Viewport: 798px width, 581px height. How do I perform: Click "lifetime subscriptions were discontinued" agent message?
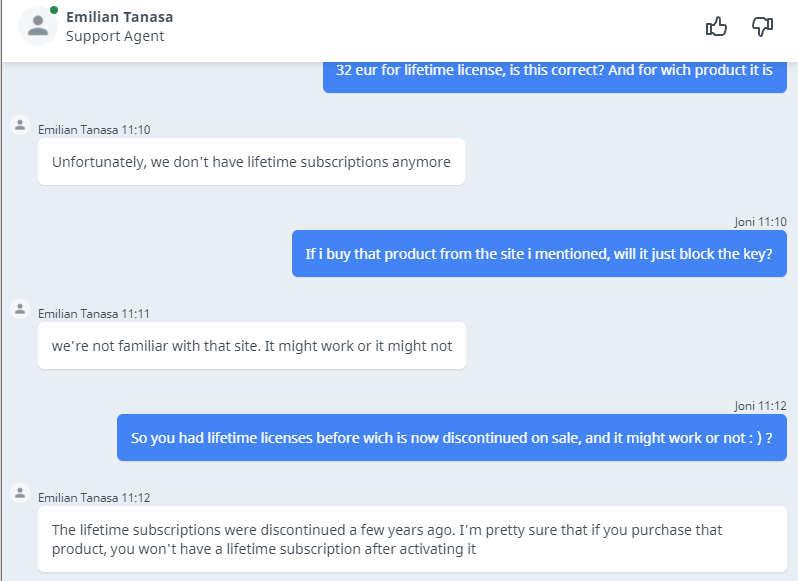[x=387, y=539]
